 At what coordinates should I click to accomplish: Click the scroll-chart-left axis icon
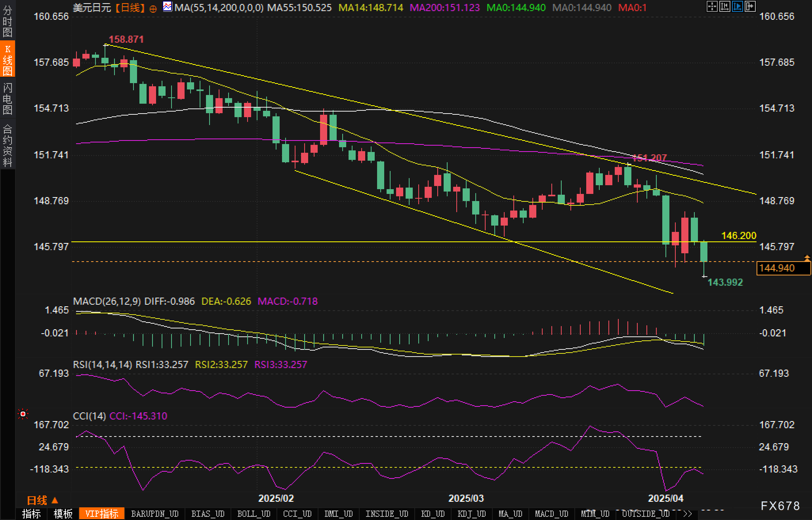(724, 6)
